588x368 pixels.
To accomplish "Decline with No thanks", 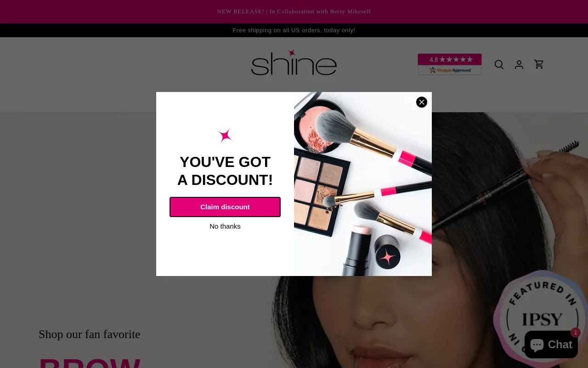I will [225, 226].
